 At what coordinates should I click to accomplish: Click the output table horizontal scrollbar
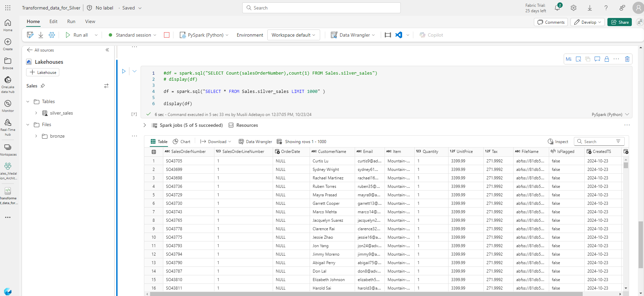click(x=366, y=294)
